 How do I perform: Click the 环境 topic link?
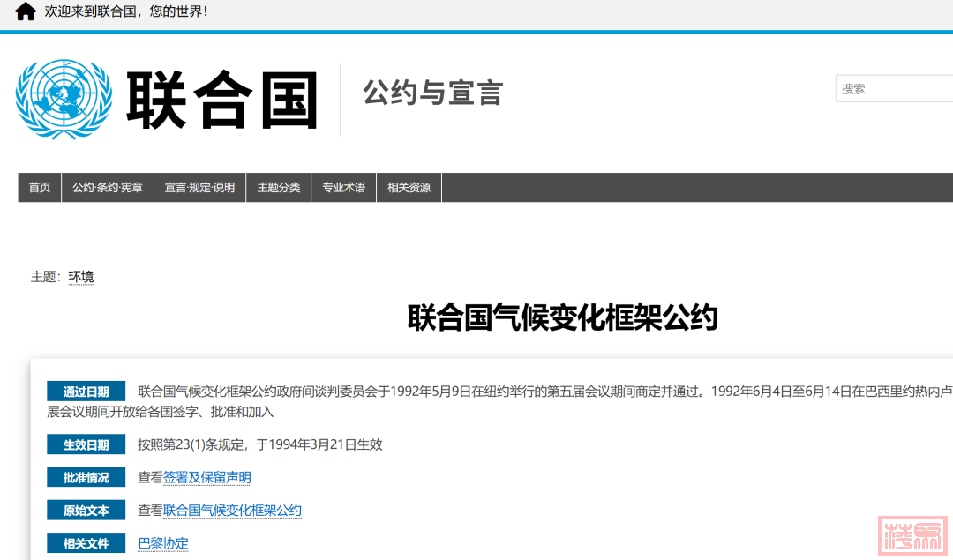point(81,277)
